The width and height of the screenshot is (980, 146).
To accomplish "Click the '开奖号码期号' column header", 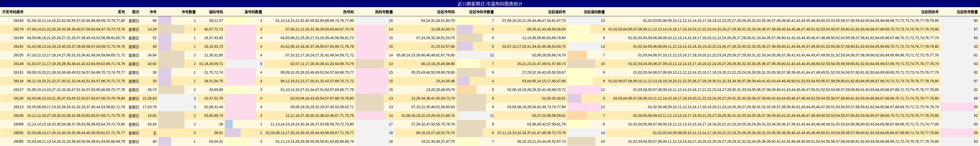I will click(12, 12).
